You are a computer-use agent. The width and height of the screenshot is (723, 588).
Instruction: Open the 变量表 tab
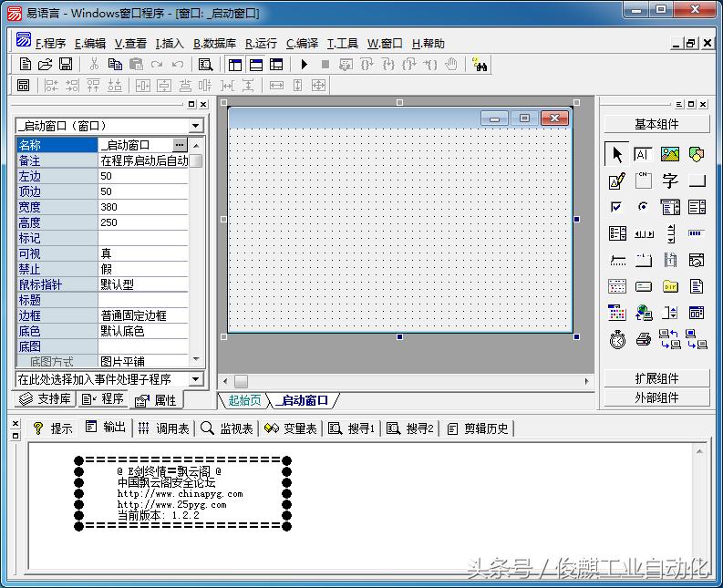290,428
